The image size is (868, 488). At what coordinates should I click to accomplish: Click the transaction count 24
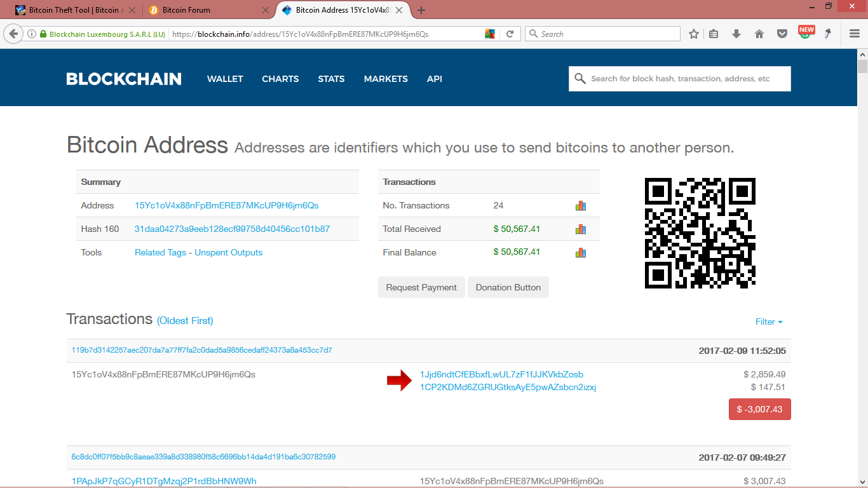[x=498, y=205]
